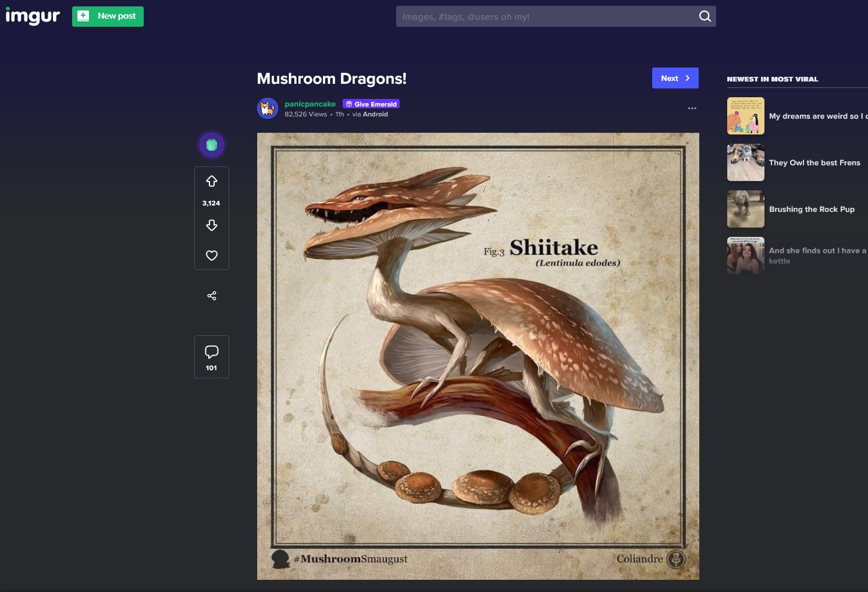Click the Shiitake mushroom dragon image
Viewport: 868px width, 592px height.
click(478, 356)
